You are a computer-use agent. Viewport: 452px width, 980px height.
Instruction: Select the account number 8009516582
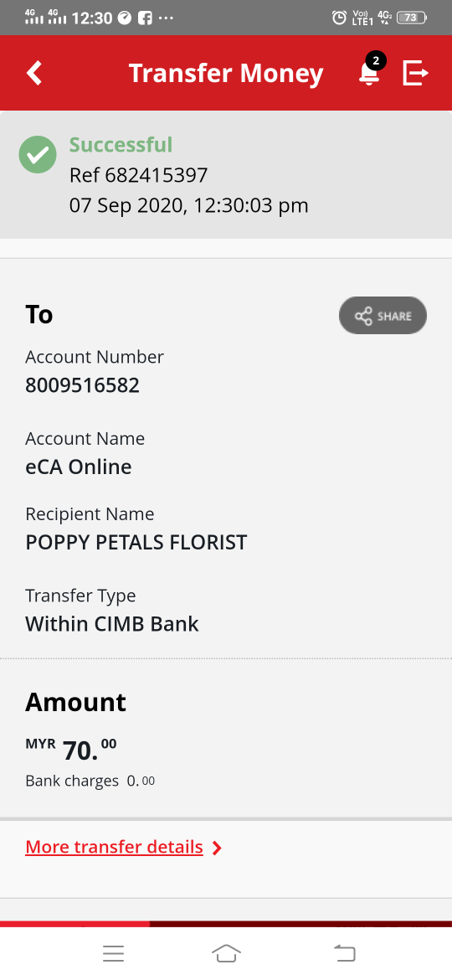82,385
